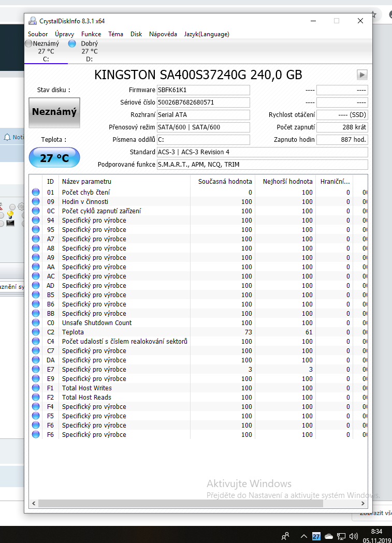Click the blue status orb for Teplota row
Screen dimensions: 392x543
click(36, 332)
